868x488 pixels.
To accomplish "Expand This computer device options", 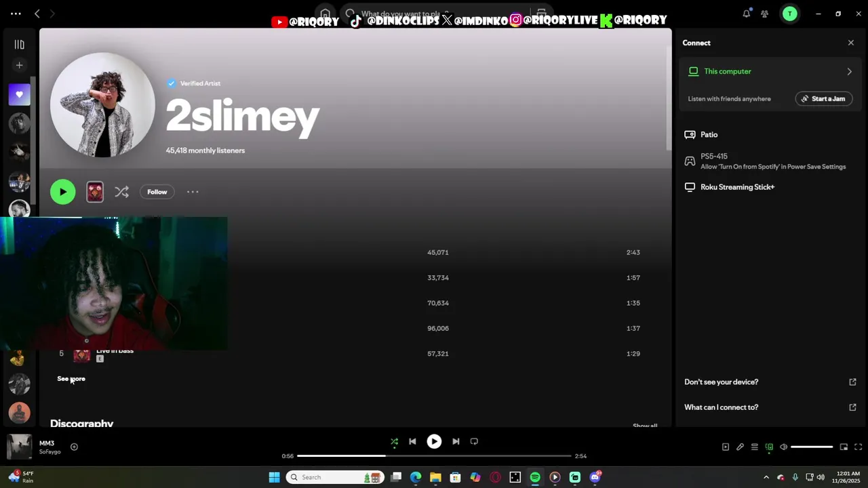I will coord(849,71).
